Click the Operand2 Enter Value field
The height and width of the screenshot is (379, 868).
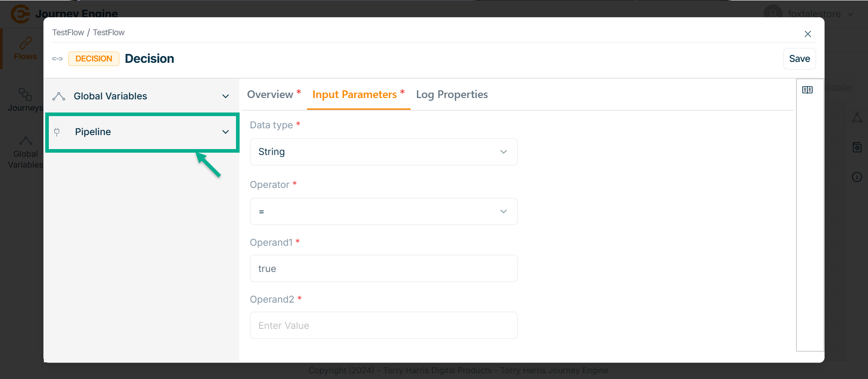[x=383, y=325]
